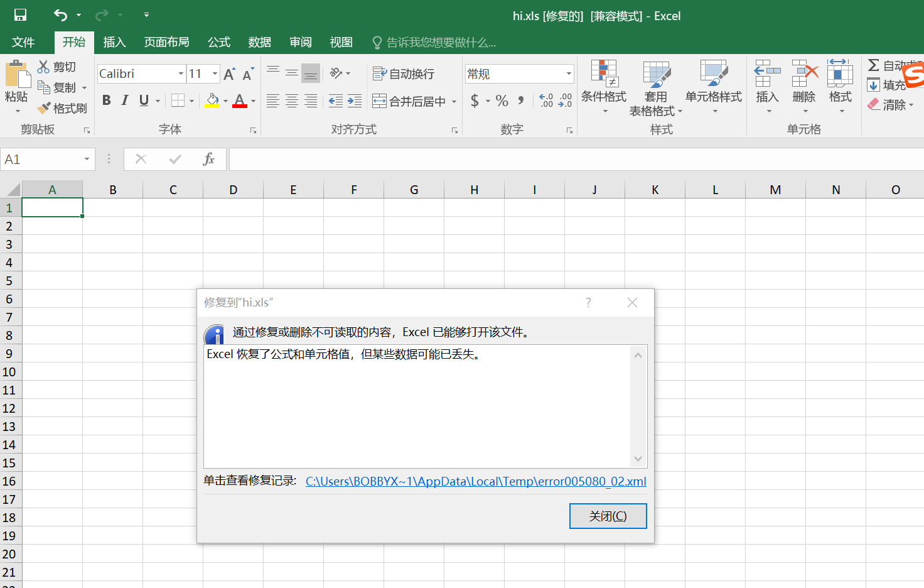This screenshot has width=924, height=588.
Task: Open Format cells (格式) menu
Action: pyautogui.click(x=840, y=87)
